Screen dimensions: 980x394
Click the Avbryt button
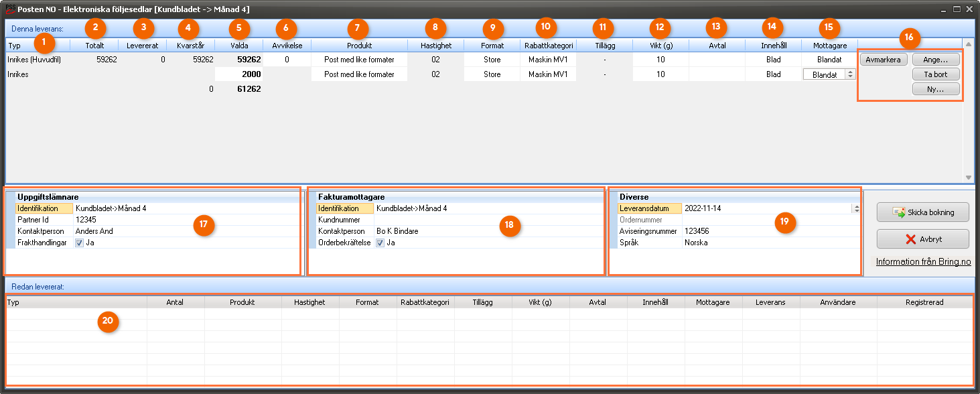tap(923, 239)
